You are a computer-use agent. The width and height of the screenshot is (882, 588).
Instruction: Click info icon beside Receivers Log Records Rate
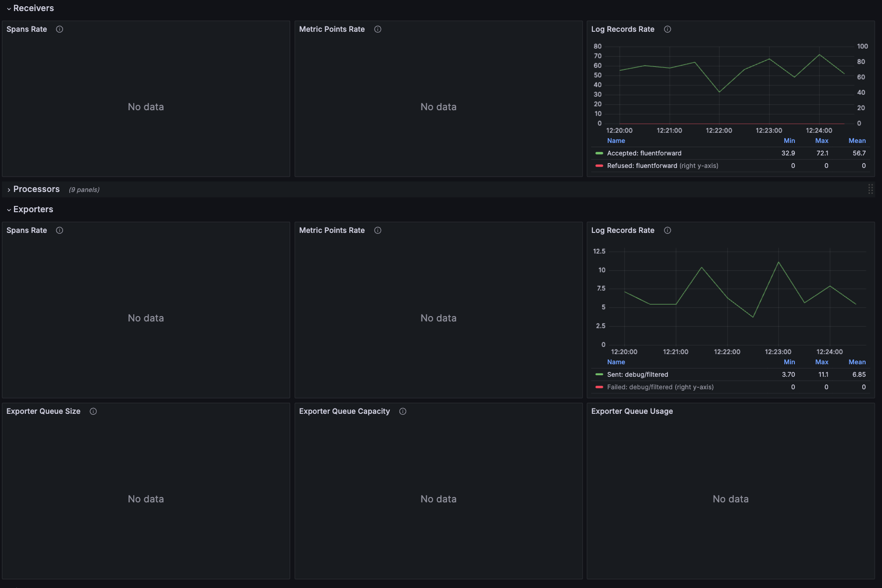coord(667,29)
